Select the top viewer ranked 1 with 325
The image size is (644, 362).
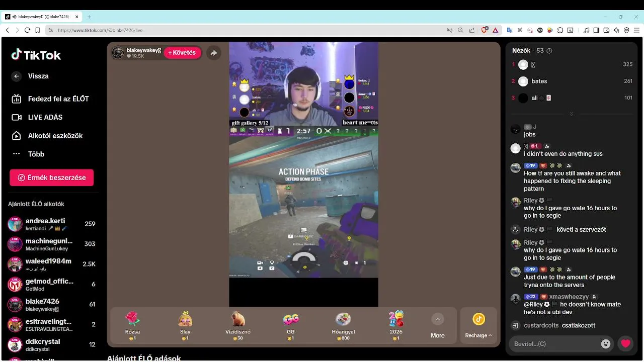(x=572, y=64)
